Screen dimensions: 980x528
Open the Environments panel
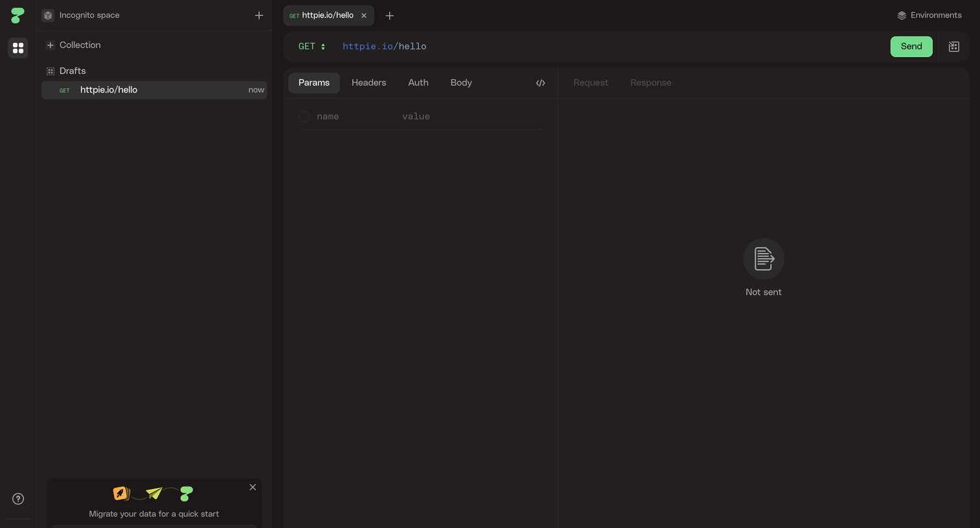[929, 16]
